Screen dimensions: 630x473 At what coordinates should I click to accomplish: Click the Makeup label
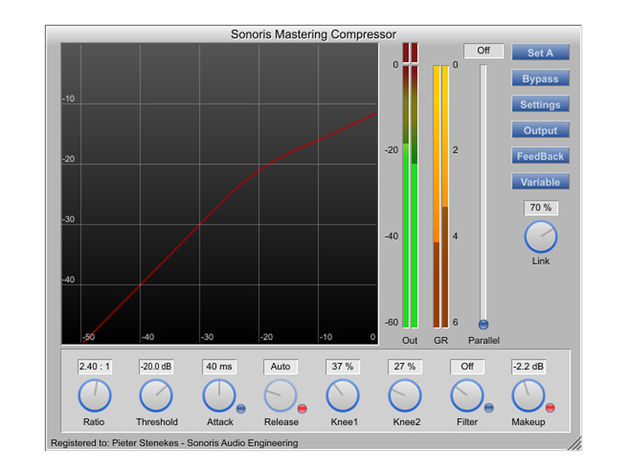[528, 422]
